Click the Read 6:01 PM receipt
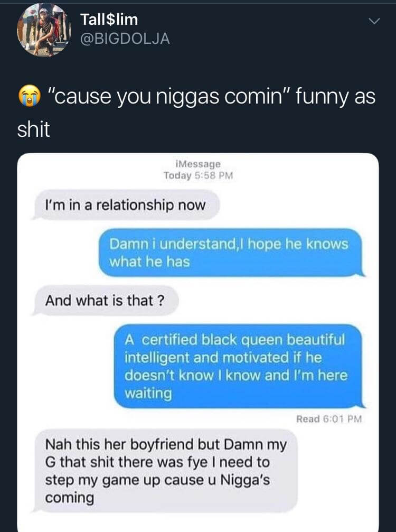 click(x=329, y=419)
